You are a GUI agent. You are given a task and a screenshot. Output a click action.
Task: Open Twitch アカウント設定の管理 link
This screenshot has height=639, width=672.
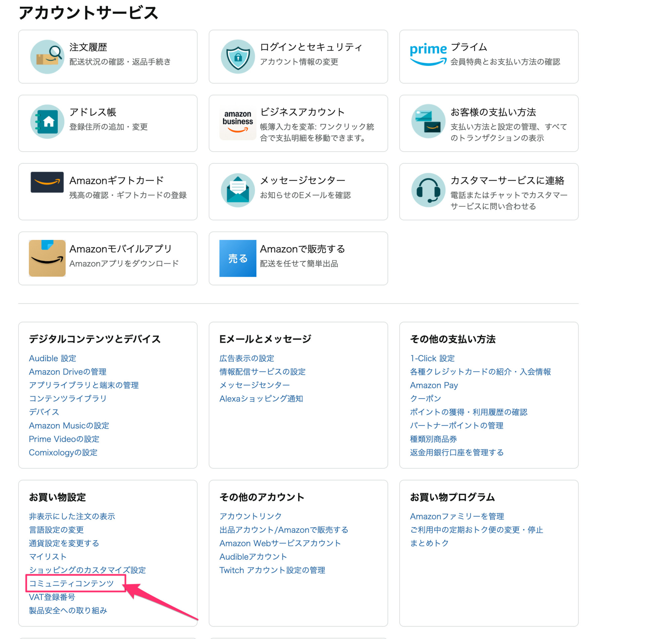(x=272, y=570)
